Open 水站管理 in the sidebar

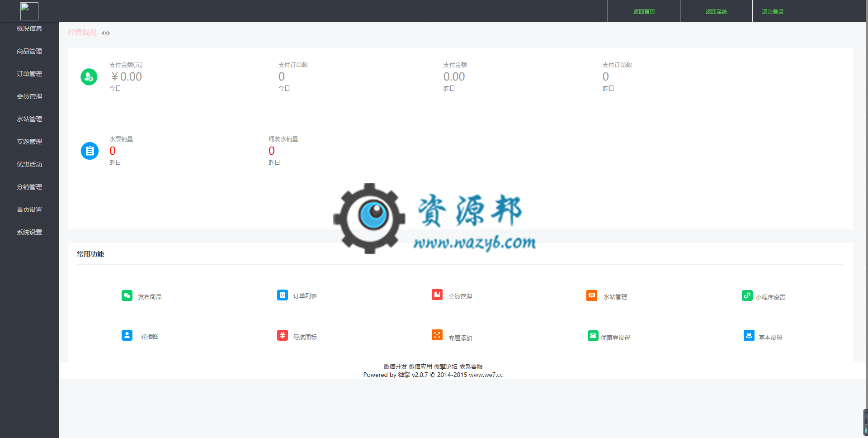coord(29,119)
